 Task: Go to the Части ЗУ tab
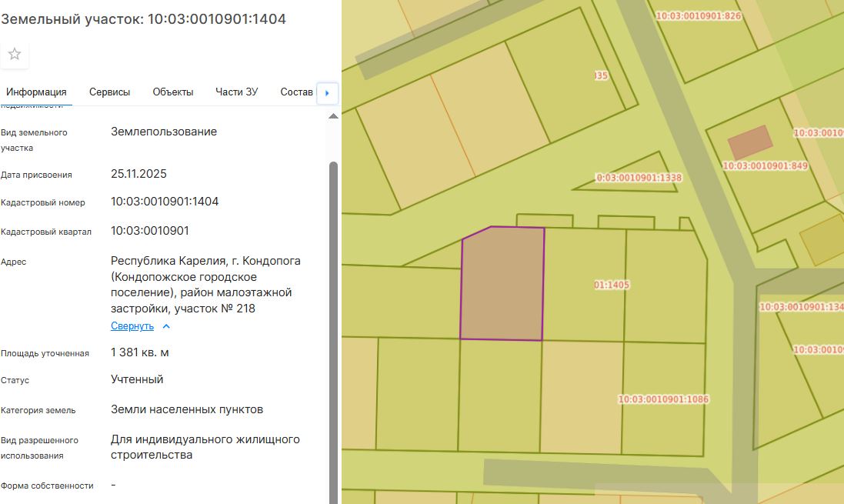pos(236,92)
